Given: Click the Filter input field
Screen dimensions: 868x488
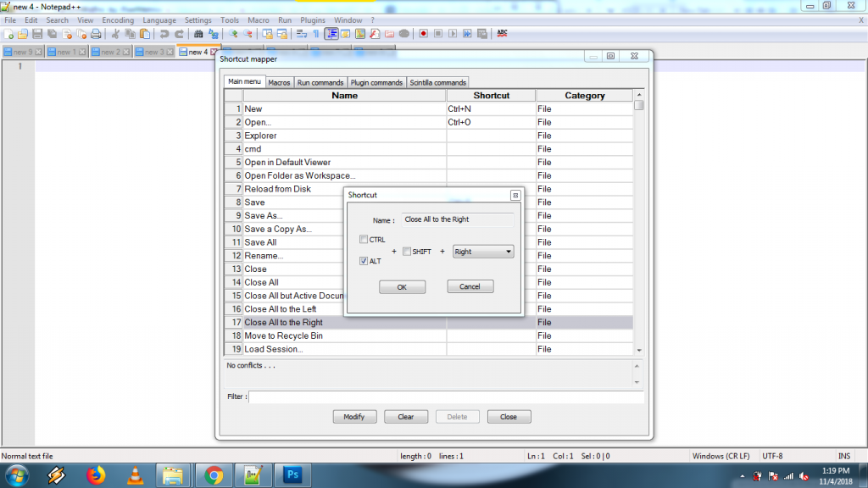Looking at the screenshot, I should (446, 396).
